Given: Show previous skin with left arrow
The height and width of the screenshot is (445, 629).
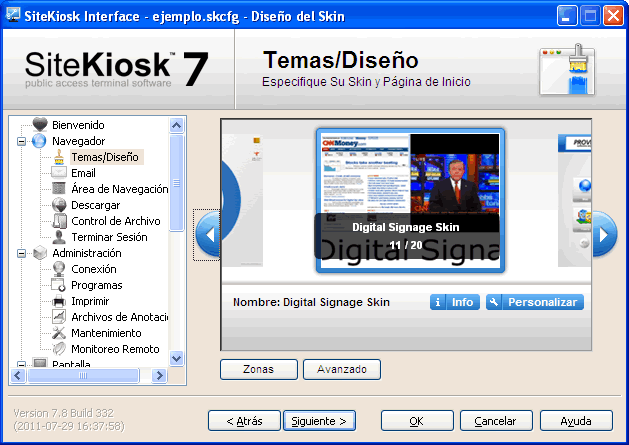Looking at the screenshot, I should (x=208, y=236).
